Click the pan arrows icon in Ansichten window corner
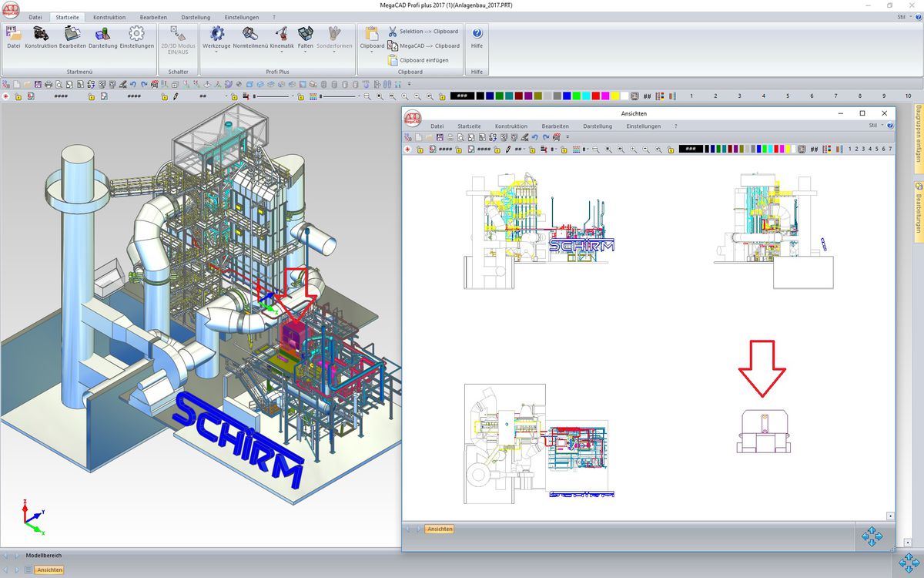This screenshot has height=578, width=924. pyautogui.click(x=872, y=536)
